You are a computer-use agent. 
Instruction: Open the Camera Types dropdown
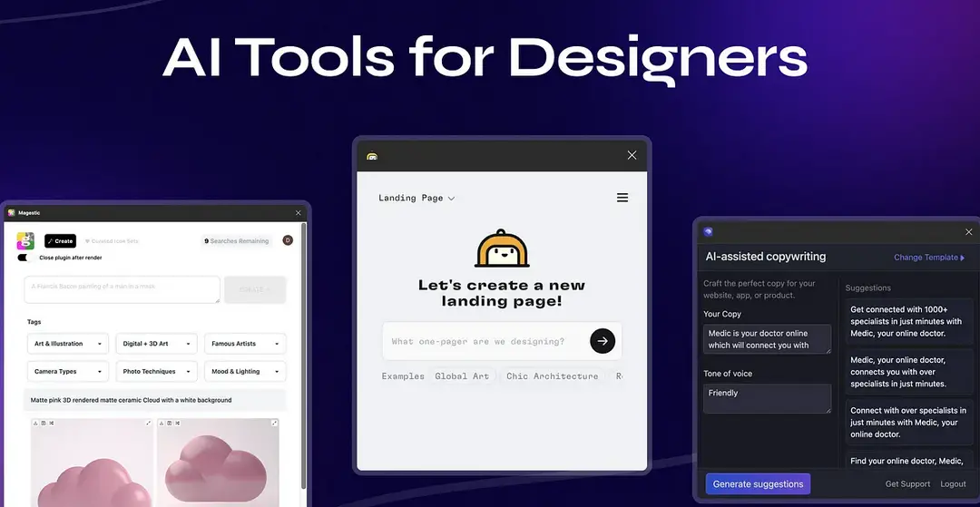coord(68,372)
